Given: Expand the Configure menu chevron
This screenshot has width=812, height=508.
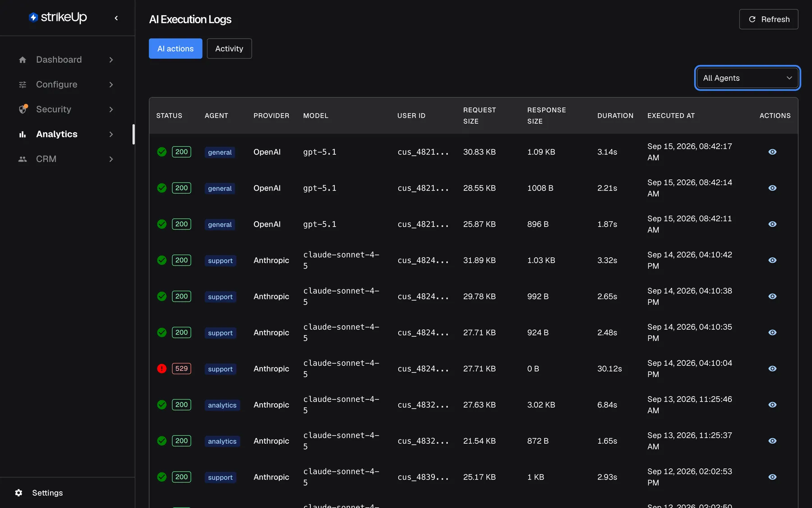Looking at the screenshot, I should (111, 84).
